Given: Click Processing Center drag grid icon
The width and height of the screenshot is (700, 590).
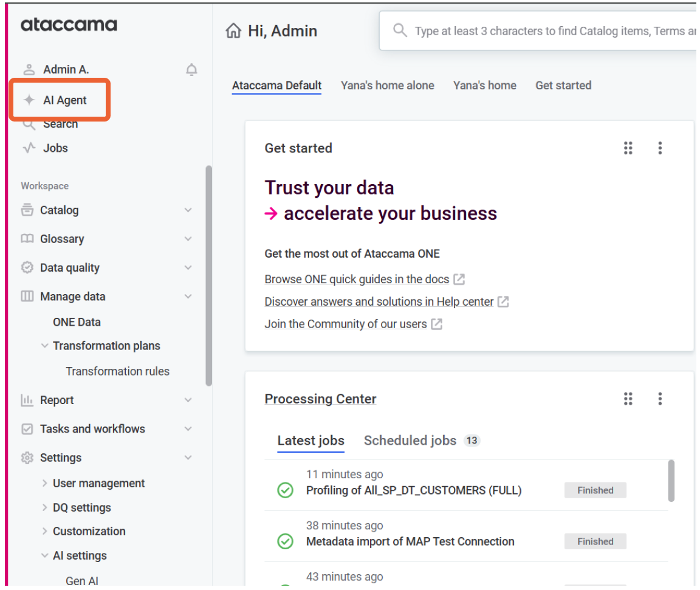Looking at the screenshot, I should (x=628, y=399).
